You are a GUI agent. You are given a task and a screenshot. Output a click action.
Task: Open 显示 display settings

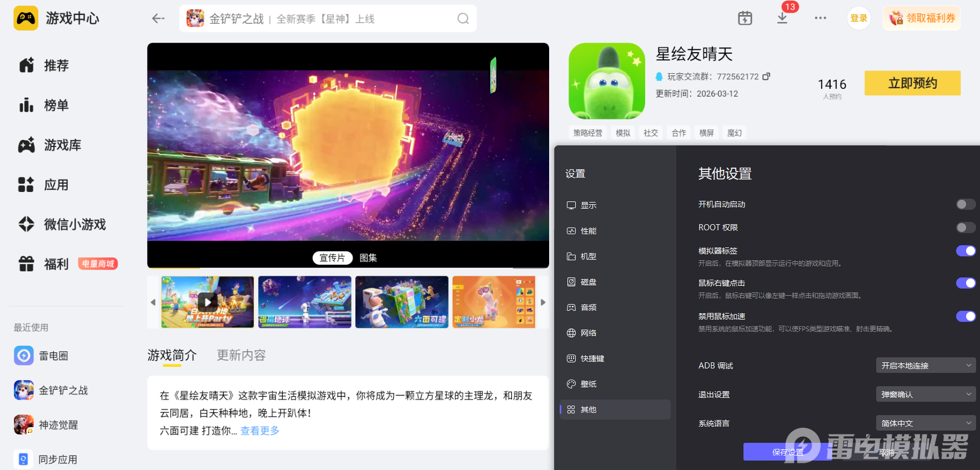[615, 205]
